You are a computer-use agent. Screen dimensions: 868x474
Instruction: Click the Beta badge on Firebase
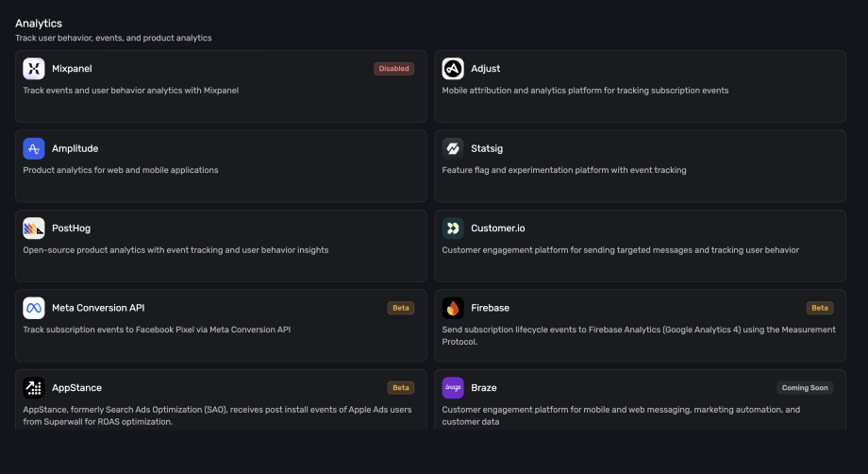click(x=820, y=308)
